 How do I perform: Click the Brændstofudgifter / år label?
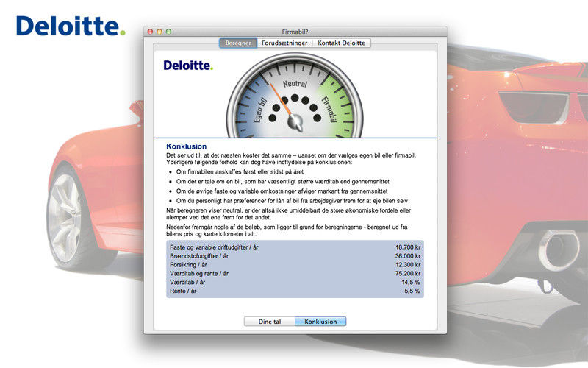point(199,255)
